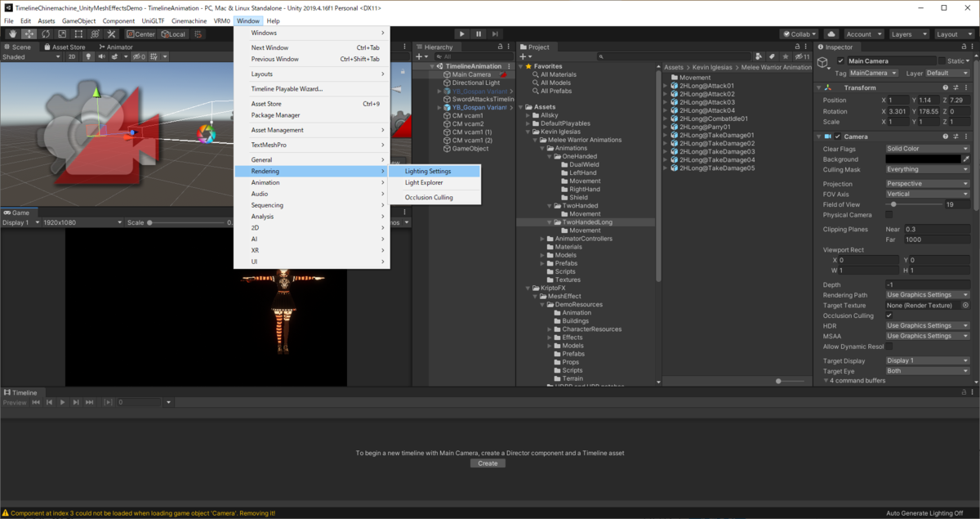Switch to the Asset Store tab
This screenshot has width=980, height=519.
tap(65, 47)
